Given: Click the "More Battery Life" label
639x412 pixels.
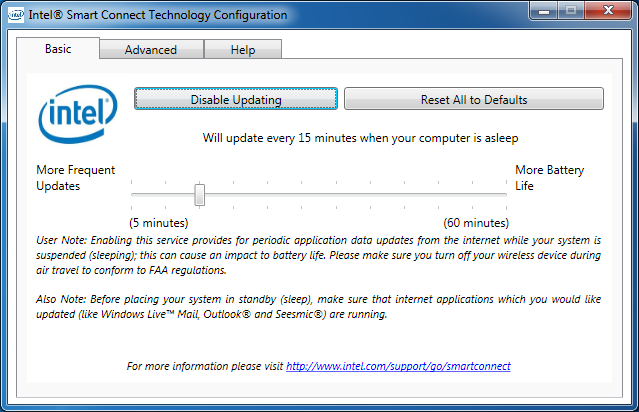Looking at the screenshot, I should (549, 178).
